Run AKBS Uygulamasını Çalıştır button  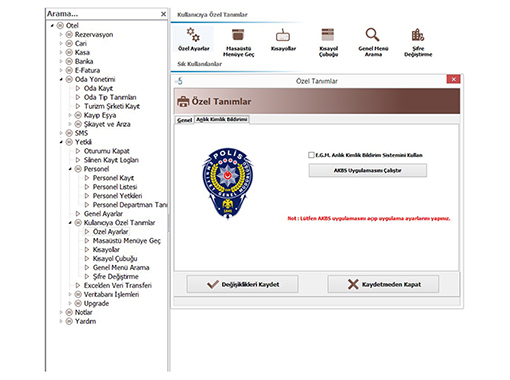tap(368, 170)
